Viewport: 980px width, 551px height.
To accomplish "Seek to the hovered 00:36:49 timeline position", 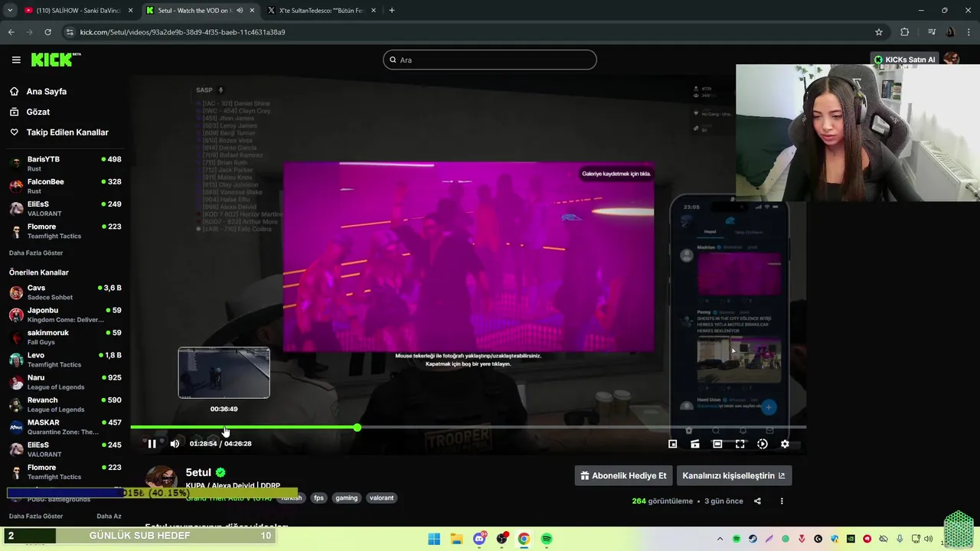I will coord(224,428).
